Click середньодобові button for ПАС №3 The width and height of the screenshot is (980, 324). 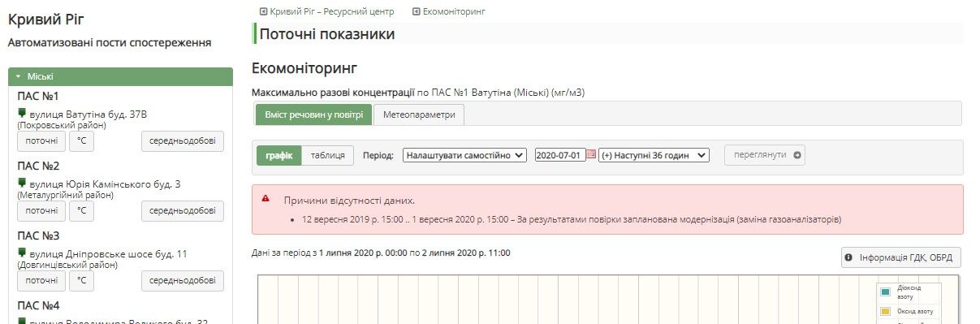coord(183,281)
